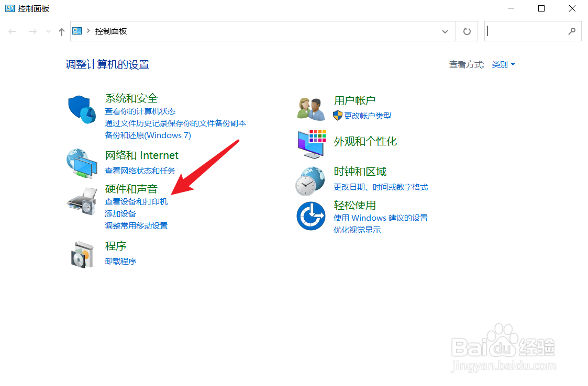Open 查看设备和打印机 link
Image resolution: width=588 pixels, height=386 pixels.
click(136, 201)
